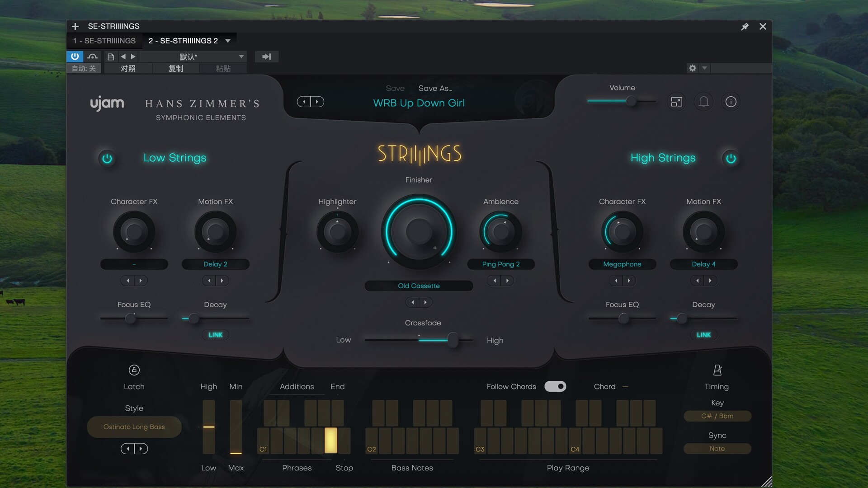Toggle the plugin bypass power button in the toolbar

tap(75, 56)
